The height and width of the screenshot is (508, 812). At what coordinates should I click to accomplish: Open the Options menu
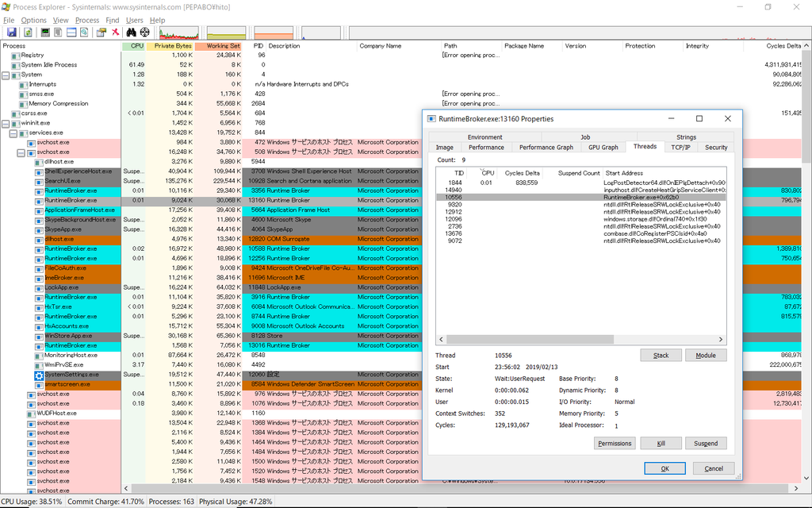(33, 20)
